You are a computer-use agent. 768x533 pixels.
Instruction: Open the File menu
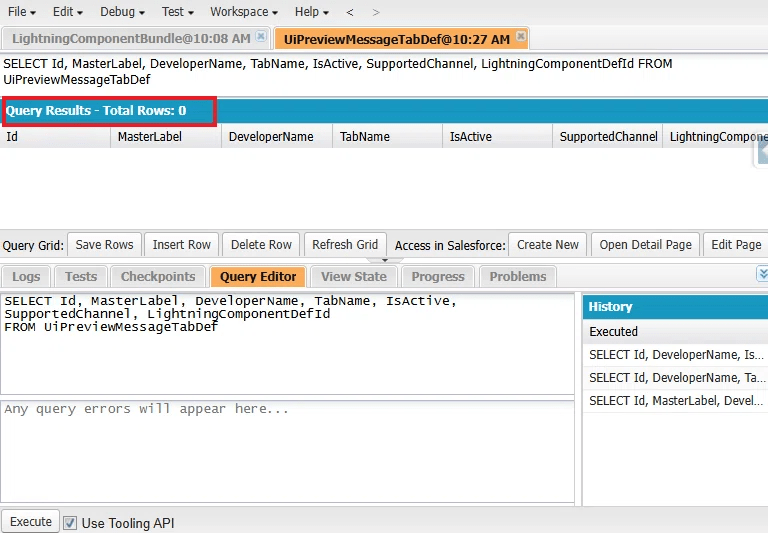[22, 12]
